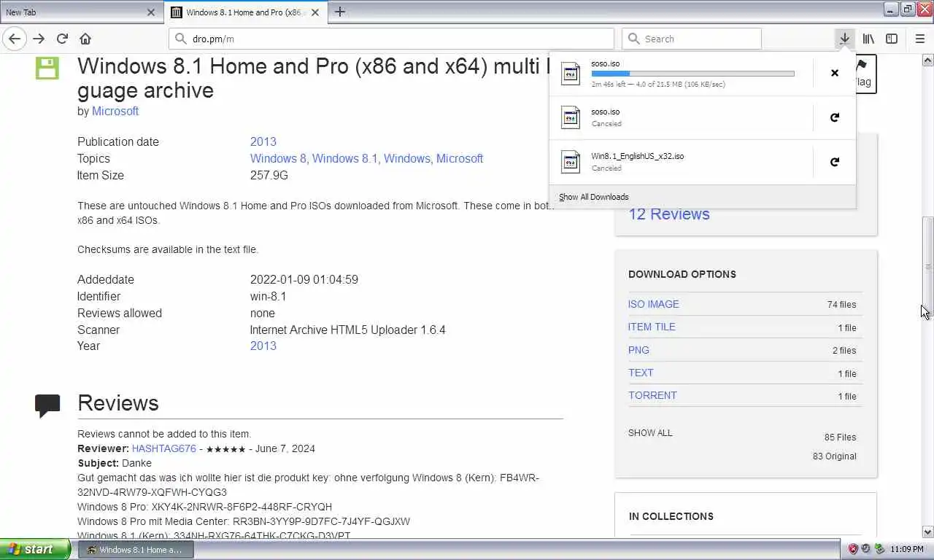This screenshot has width=934, height=560.
Task: Click the downloading soso.iso file icon
Action: [x=571, y=74]
